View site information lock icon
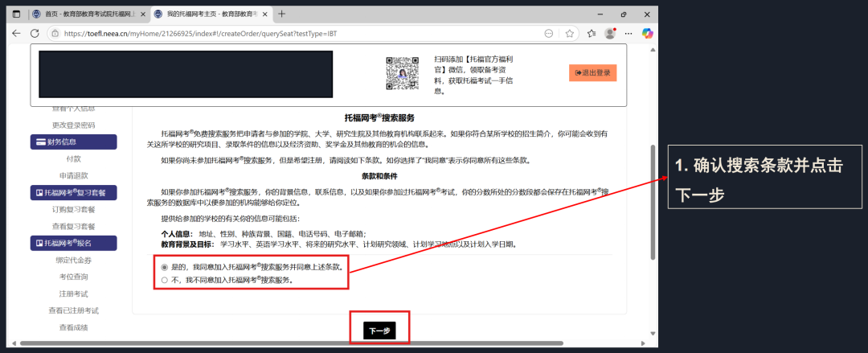Screen dimensions: 868x353 (x=55, y=33)
